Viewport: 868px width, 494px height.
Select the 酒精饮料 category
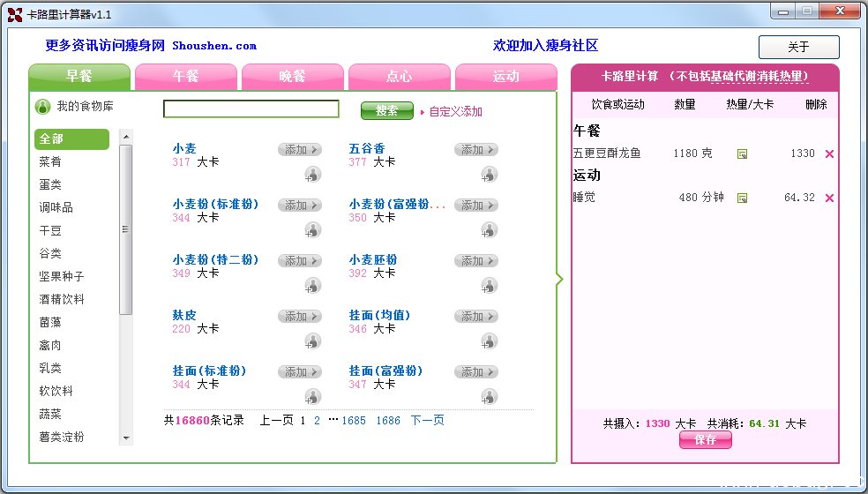click(62, 300)
